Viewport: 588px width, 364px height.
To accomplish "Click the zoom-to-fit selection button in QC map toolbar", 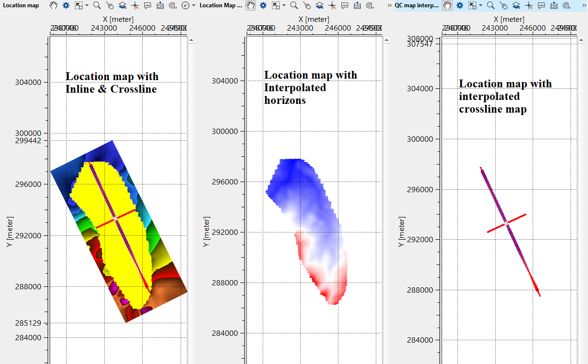I will 472,5.
